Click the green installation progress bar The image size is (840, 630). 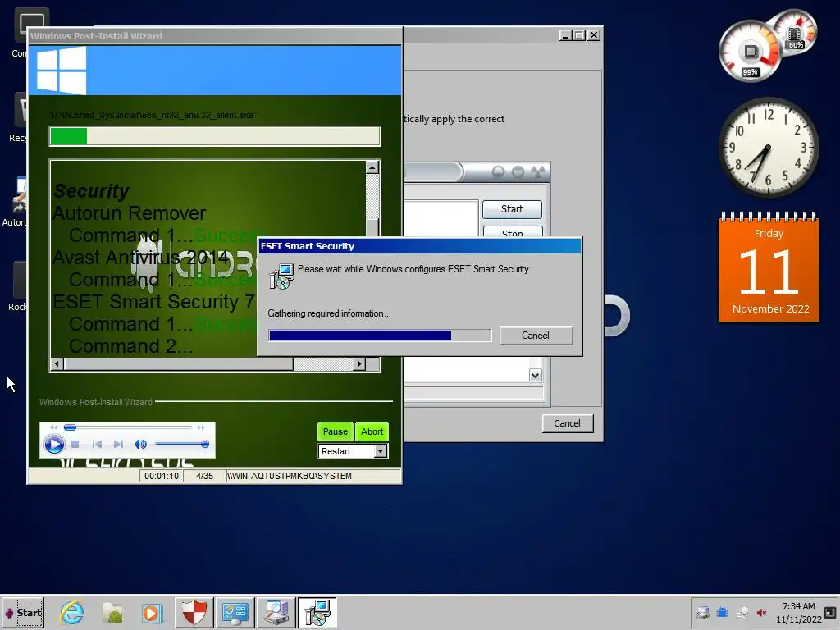(x=215, y=136)
